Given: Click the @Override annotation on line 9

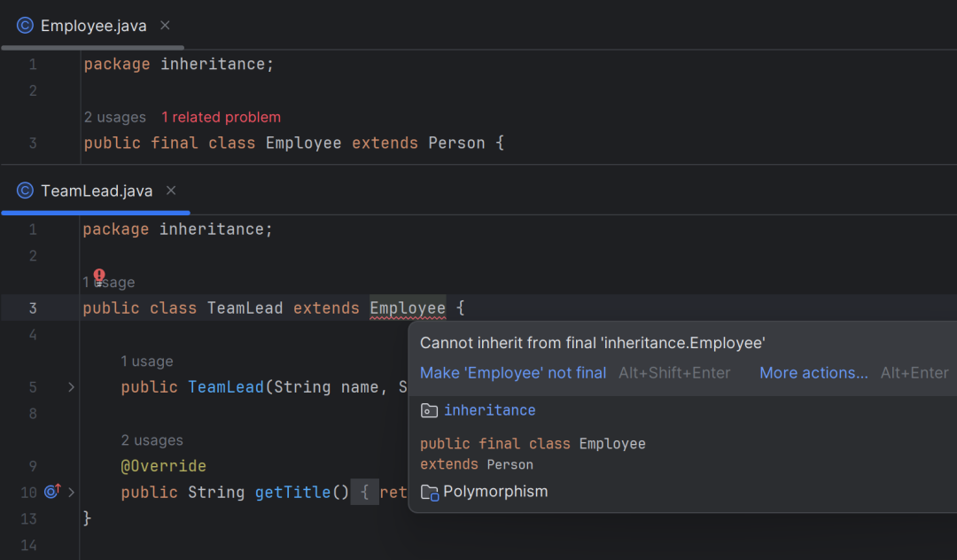Looking at the screenshot, I should (x=164, y=466).
